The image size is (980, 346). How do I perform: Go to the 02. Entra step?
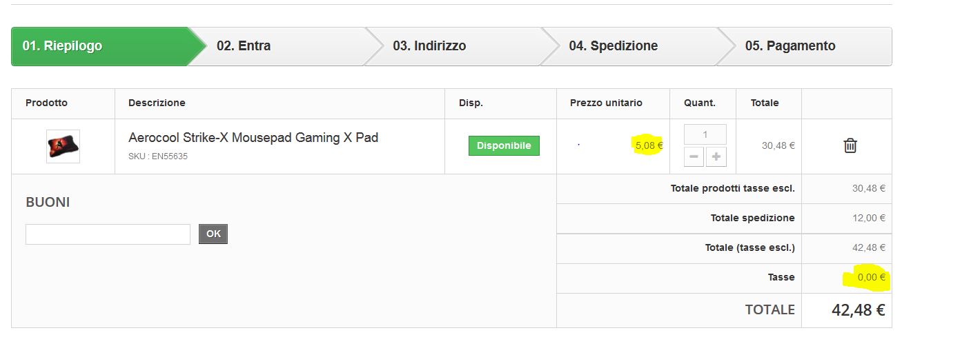[x=244, y=46]
